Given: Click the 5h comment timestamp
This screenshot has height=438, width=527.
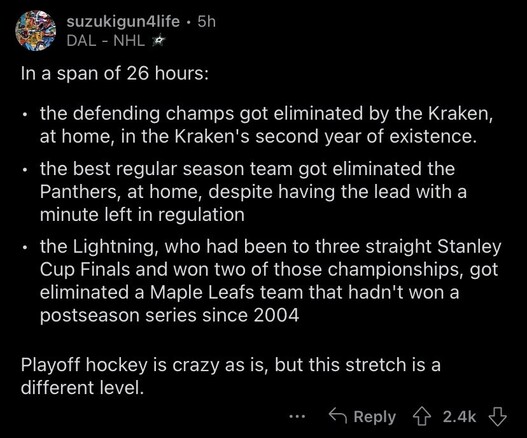Looking at the screenshot, I should pyautogui.click(x=206, y=22).
